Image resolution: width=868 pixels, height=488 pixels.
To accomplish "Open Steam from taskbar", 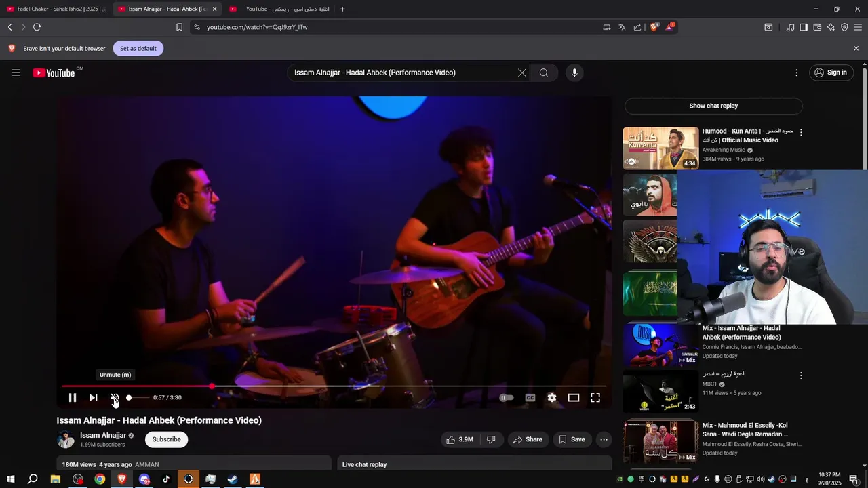I will [x=233, y=479].
